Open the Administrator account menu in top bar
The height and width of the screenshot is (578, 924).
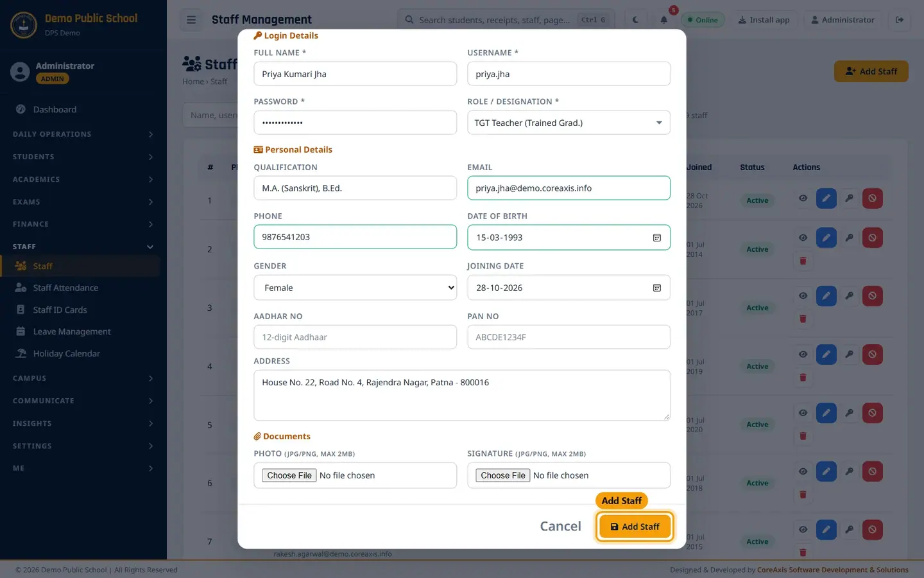[843, 20]
